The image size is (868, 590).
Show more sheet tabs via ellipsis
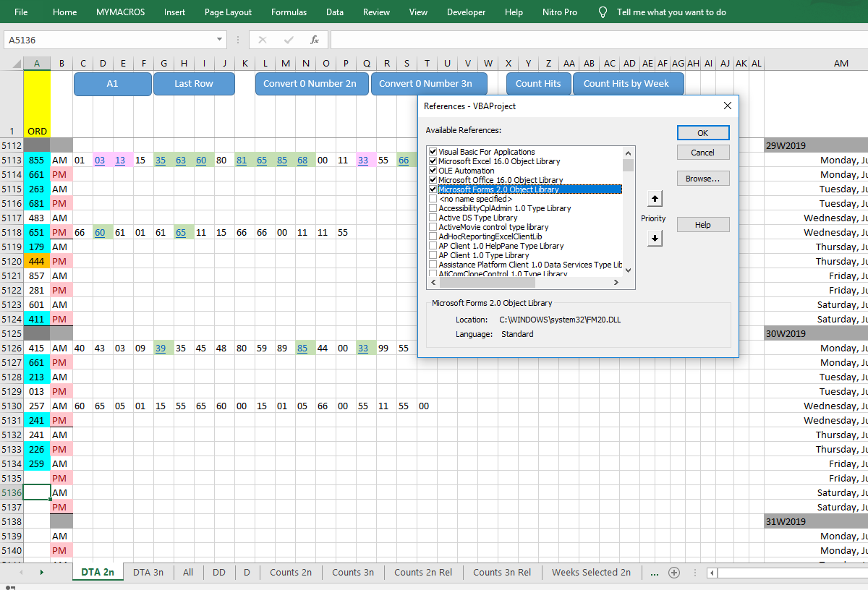click(x=655, y=573)
